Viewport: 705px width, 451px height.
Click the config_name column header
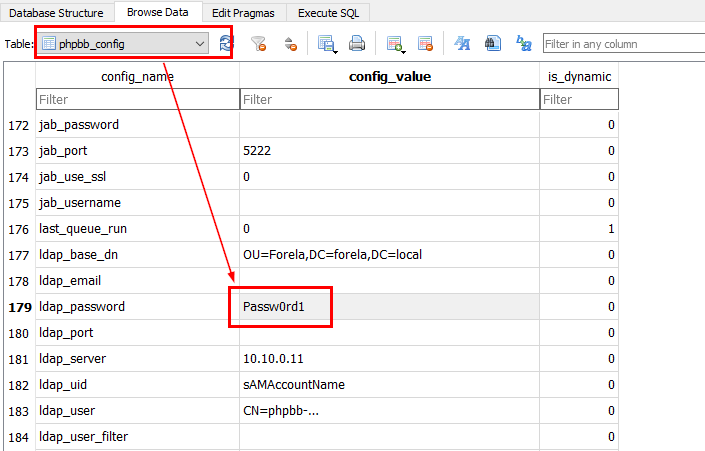click(x=137, y=76)
